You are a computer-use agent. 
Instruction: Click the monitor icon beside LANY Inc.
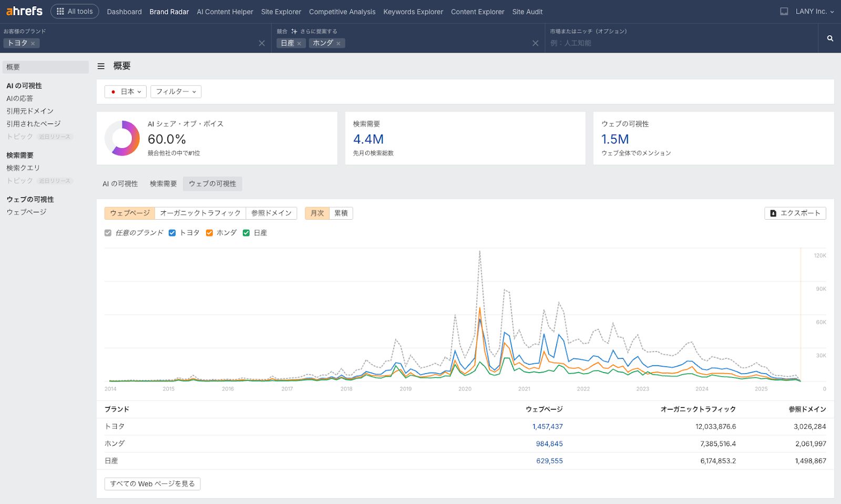point(784,11)
